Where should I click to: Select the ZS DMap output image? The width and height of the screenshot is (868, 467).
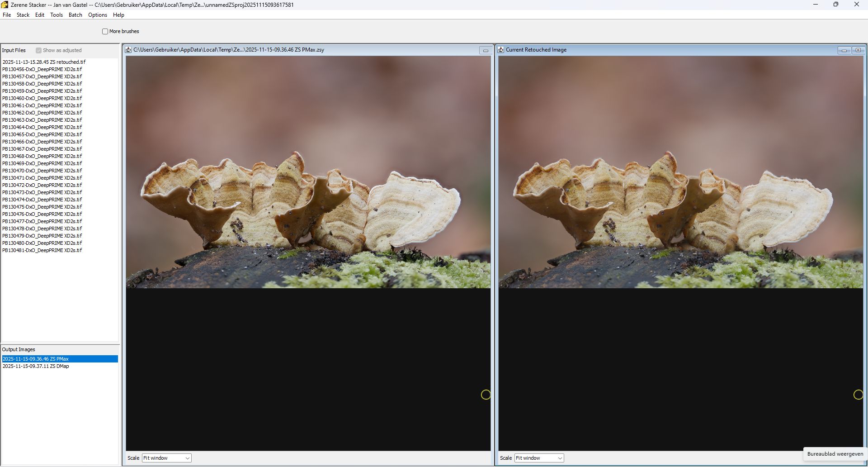point(36,366)
